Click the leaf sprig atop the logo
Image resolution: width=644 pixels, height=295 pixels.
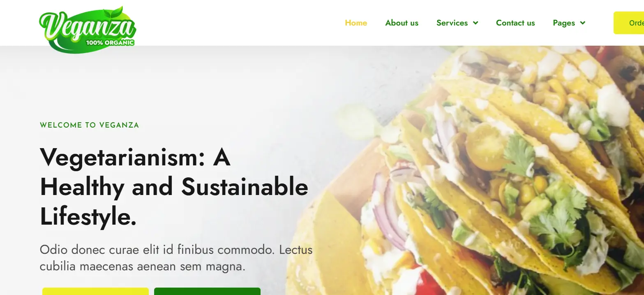(114, 12)
